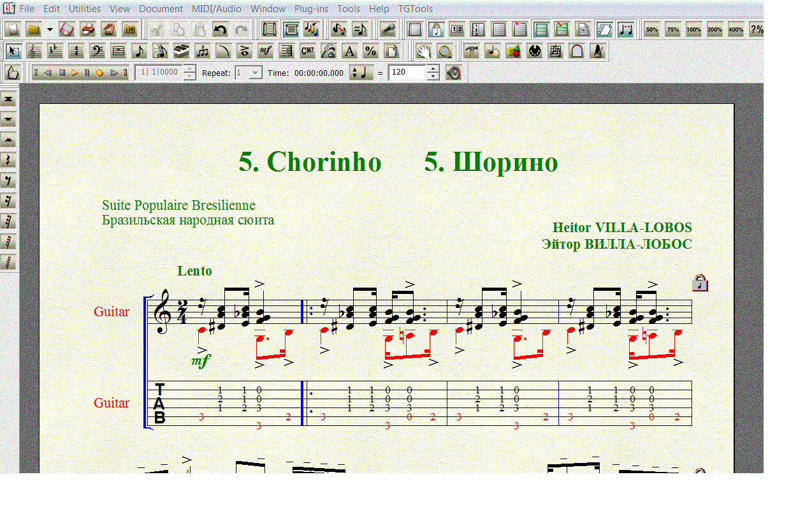Select the Staff tool treble clef icon

tap(34, 51)
